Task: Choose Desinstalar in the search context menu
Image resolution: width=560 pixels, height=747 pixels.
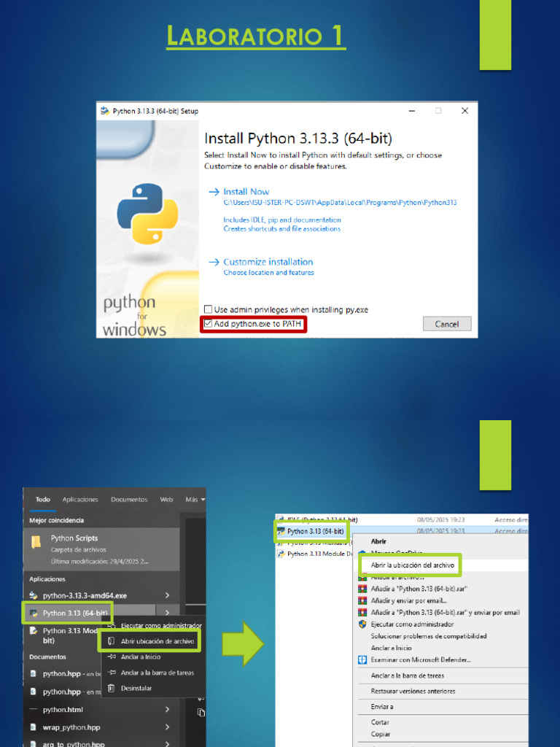Action: 136,688
